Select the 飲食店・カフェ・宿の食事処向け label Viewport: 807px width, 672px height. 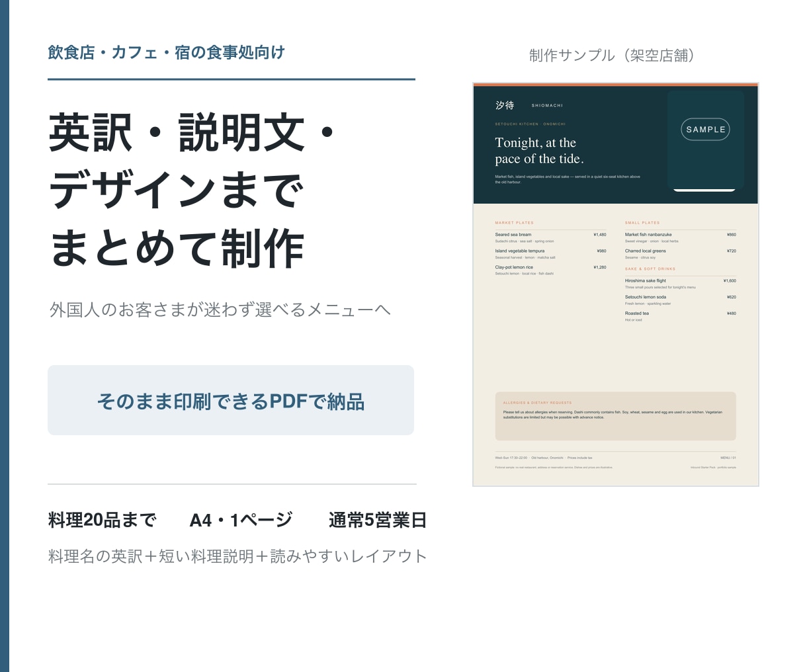[166, 53]
